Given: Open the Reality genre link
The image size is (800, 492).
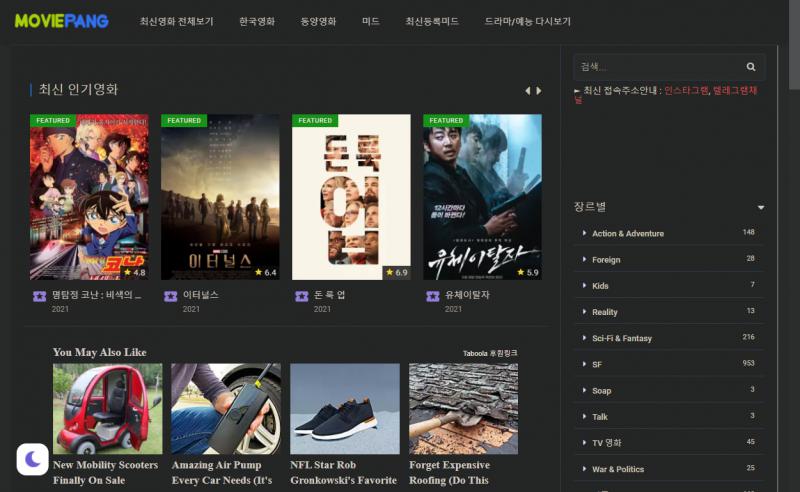Looking at the screenshot, I should [605, 312].
